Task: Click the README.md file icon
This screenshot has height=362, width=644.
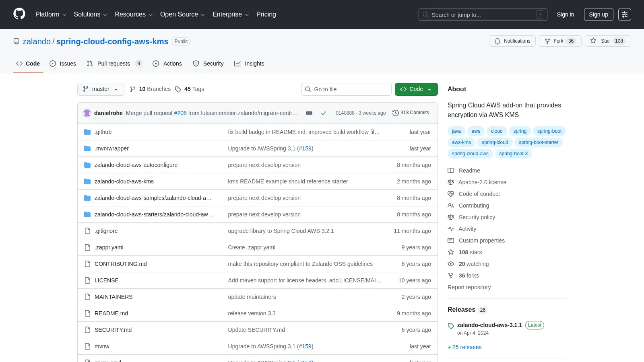Action: point(87,313)
